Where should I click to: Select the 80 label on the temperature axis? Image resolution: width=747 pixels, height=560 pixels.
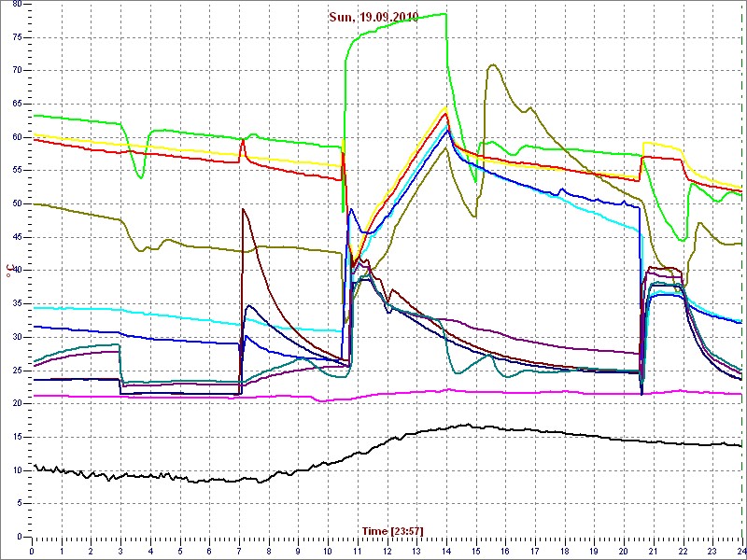16,5
